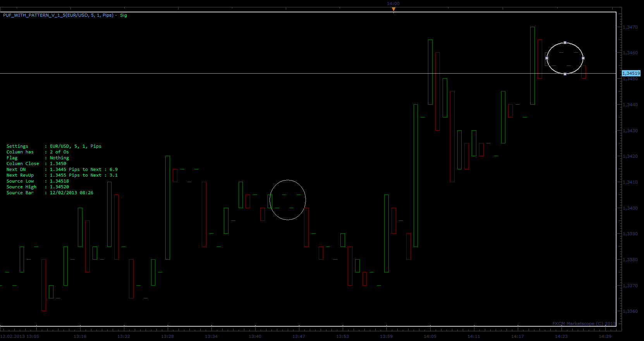This screenshot has width=644, height=341.
Task: Click the green Sig label
Action: coord(124,15)
